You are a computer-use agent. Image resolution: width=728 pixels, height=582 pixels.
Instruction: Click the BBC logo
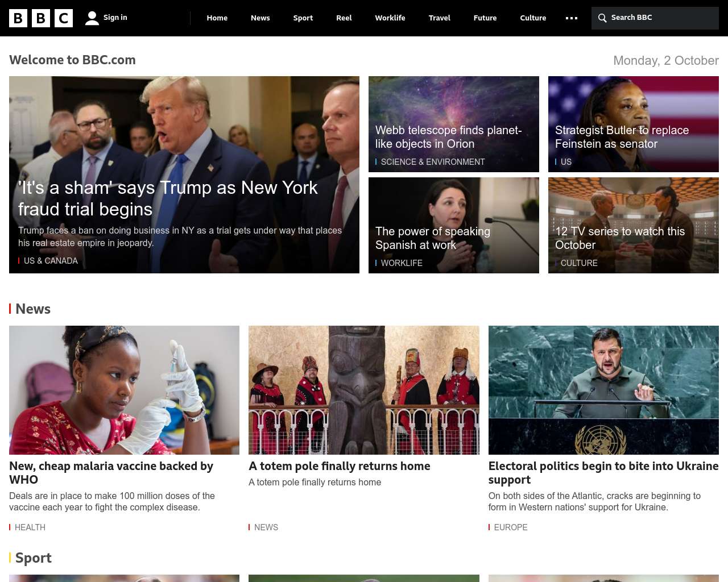(41, 18)
